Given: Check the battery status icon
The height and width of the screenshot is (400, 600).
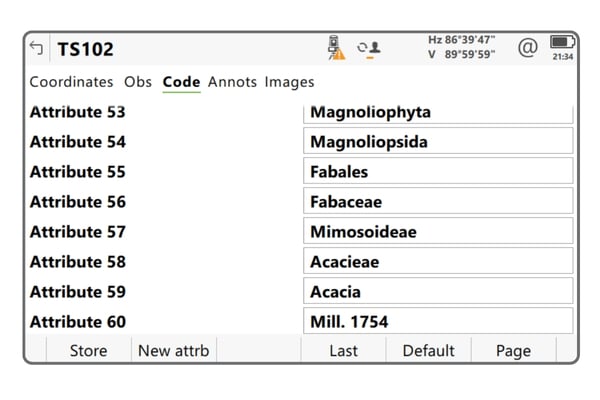Looking at the screenshot, I should pos(562,43).
